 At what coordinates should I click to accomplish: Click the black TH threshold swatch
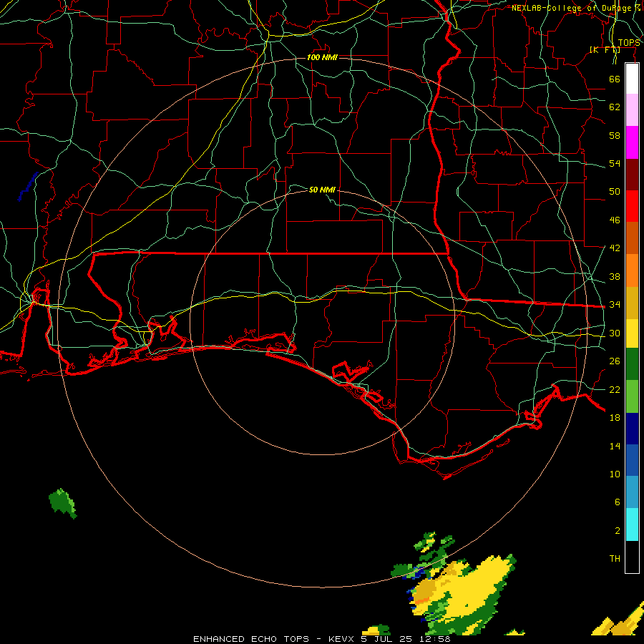coord(632,557)
